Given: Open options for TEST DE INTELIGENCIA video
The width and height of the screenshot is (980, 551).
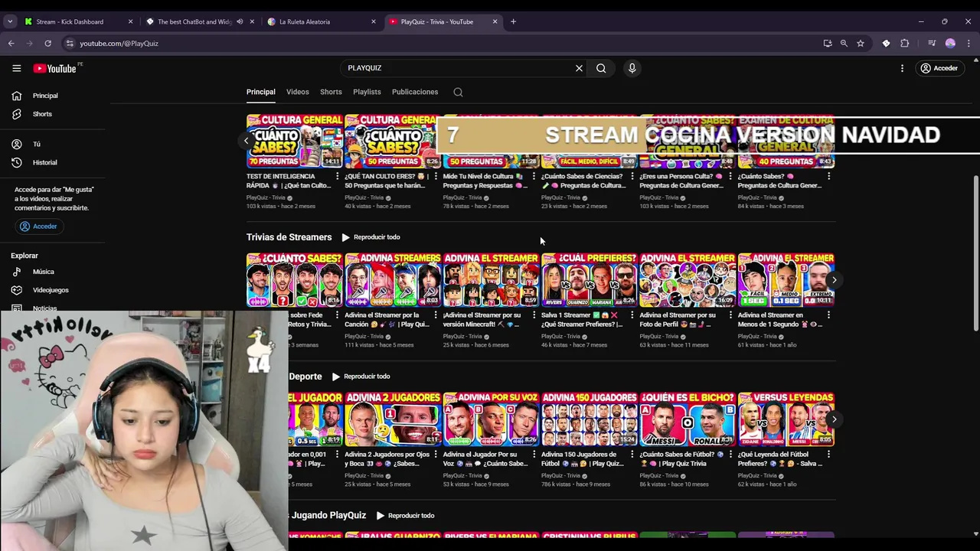Looking at the screenshot, I should pyautogui.click(x=337, y=177).
